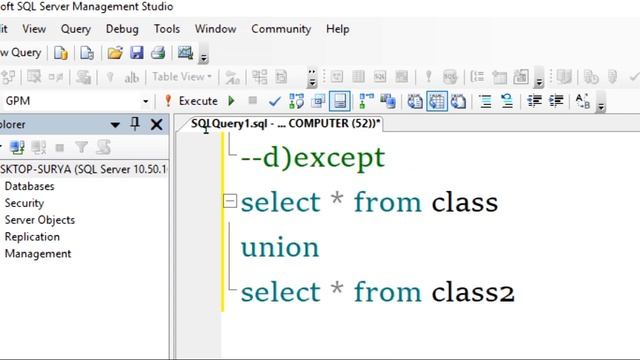Click the disabled 'alb' verify syntax icon
The width and height of the screenshot is (640, 360).
tap(131, 77)
